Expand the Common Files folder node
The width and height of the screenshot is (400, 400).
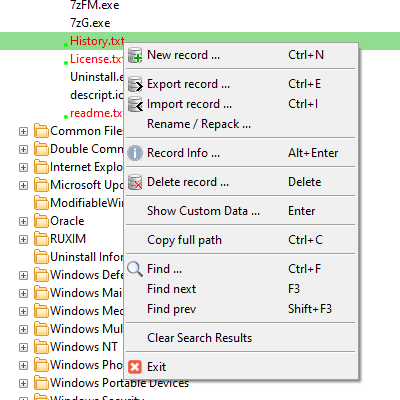23,131
